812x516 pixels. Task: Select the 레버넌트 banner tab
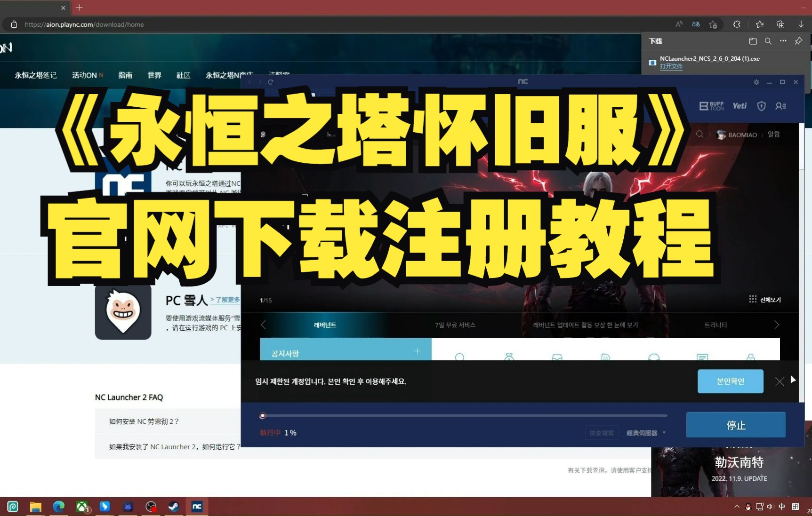pyautogui.click(x=325, y=325)
